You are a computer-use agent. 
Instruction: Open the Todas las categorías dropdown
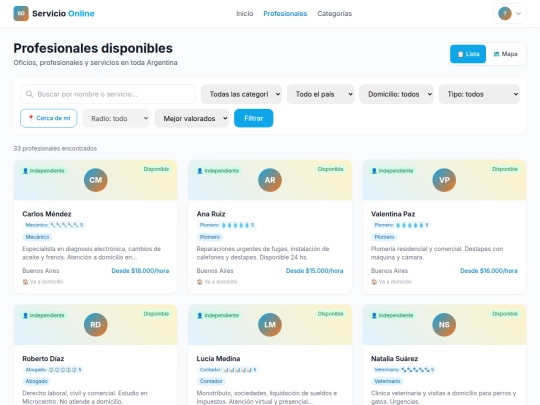pyautogui.click(x=241, y=94)
